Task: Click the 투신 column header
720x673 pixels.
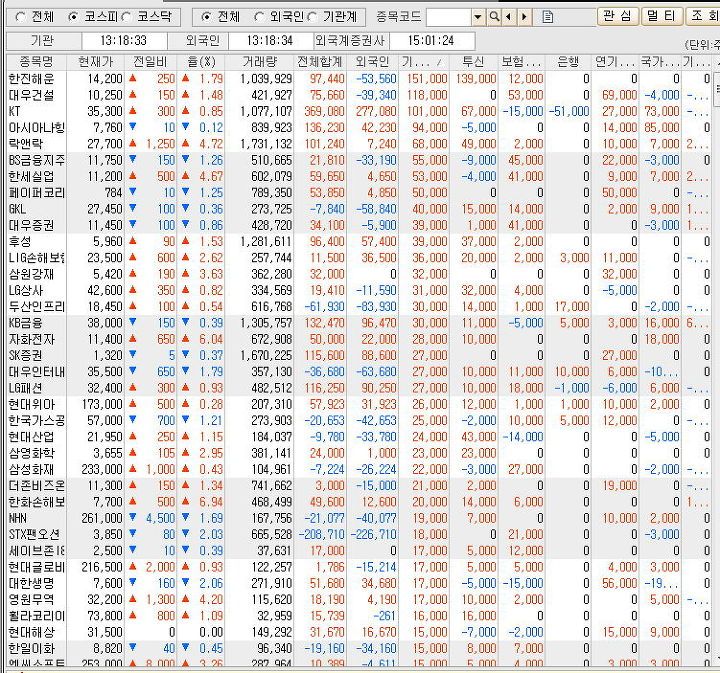Action: 473,62
